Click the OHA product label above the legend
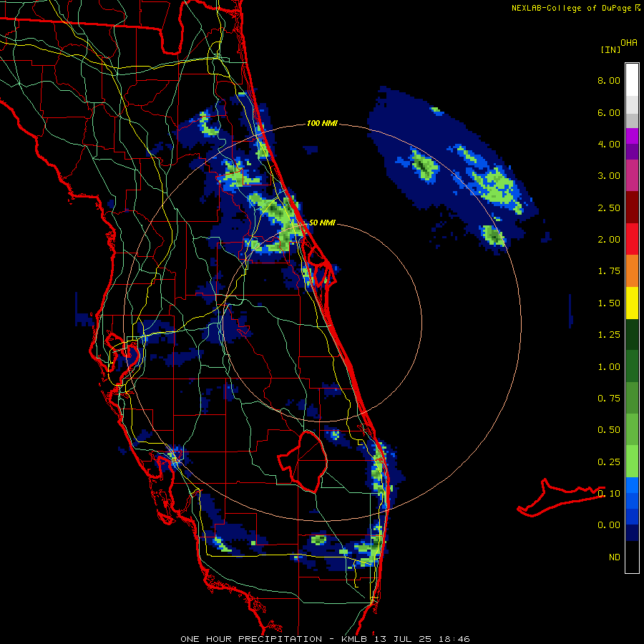Screen dimensions: 644x644 point(629,43)
